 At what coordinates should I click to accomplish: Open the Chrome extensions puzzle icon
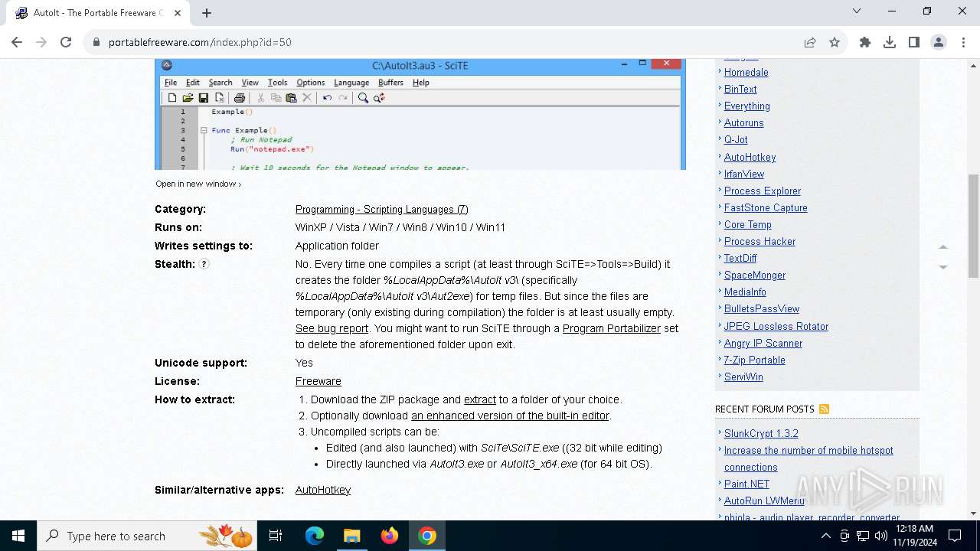(865, 42)
